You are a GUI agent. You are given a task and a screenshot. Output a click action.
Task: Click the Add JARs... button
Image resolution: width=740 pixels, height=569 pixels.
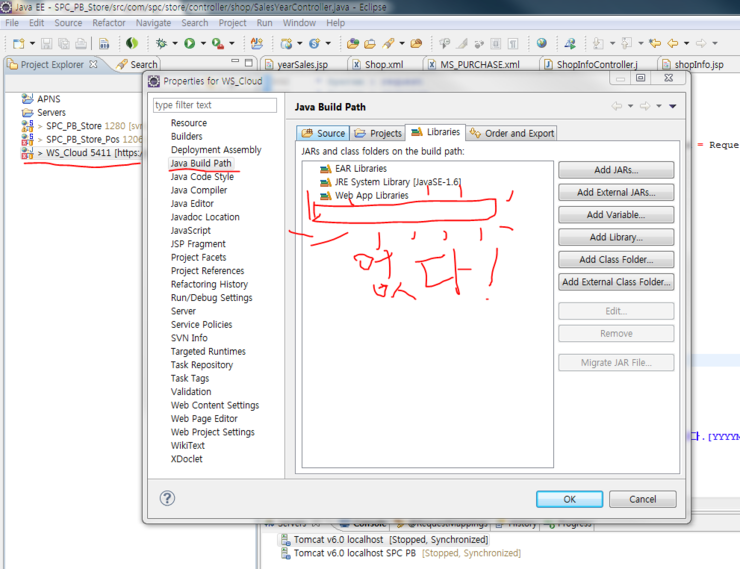616,170
